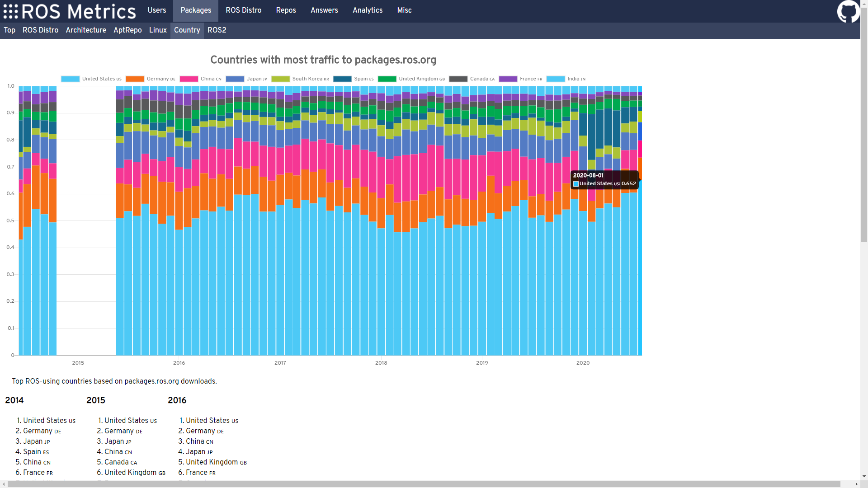Toggle Canada legend entry
Screen dimensions: 868x488
click(x=458, y=79)
